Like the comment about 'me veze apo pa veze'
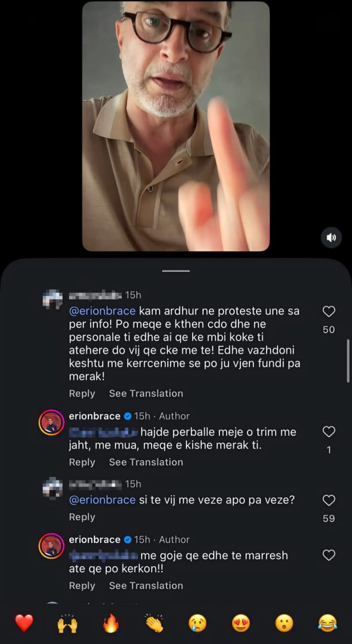This screenshot has width=352, height=644. [x=329, y=500]
